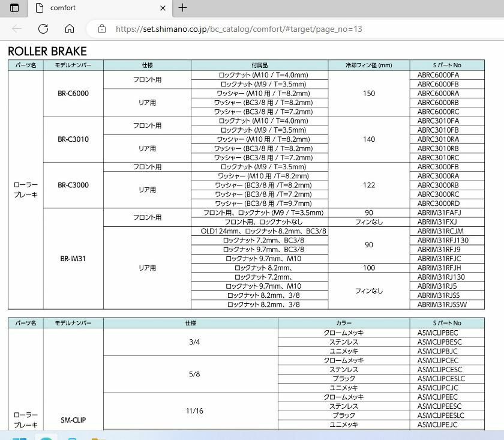This screenshot has width=504, height=440.
Task: Click part number ABRIM31RJSSW
Action: 442,304
